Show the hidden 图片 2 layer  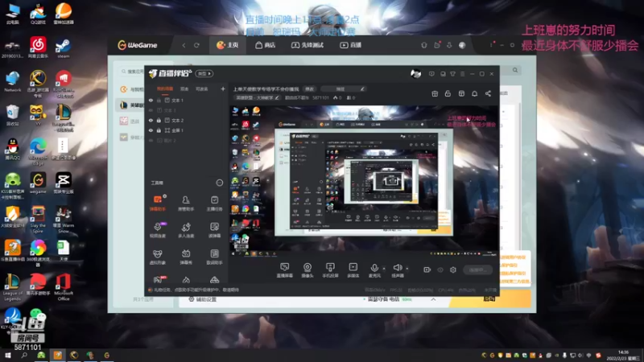151,140
